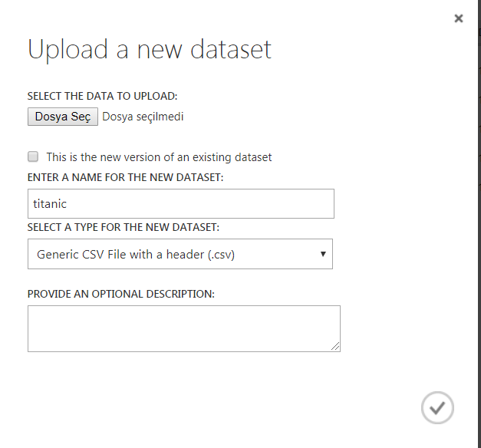Click the "This is the new version" checkbox label
Image resolution: width=481 pixels, height=448 pixels.
click(x=159, y=157)
